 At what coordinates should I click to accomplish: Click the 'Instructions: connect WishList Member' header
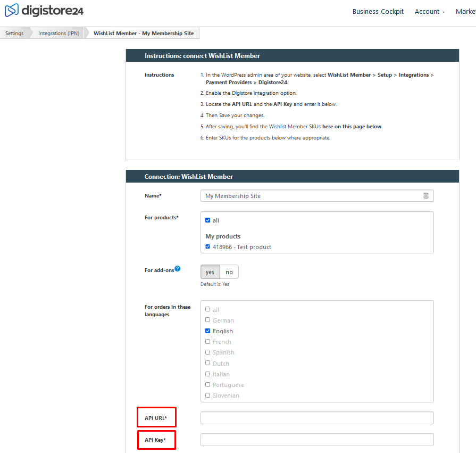(293, 55)
